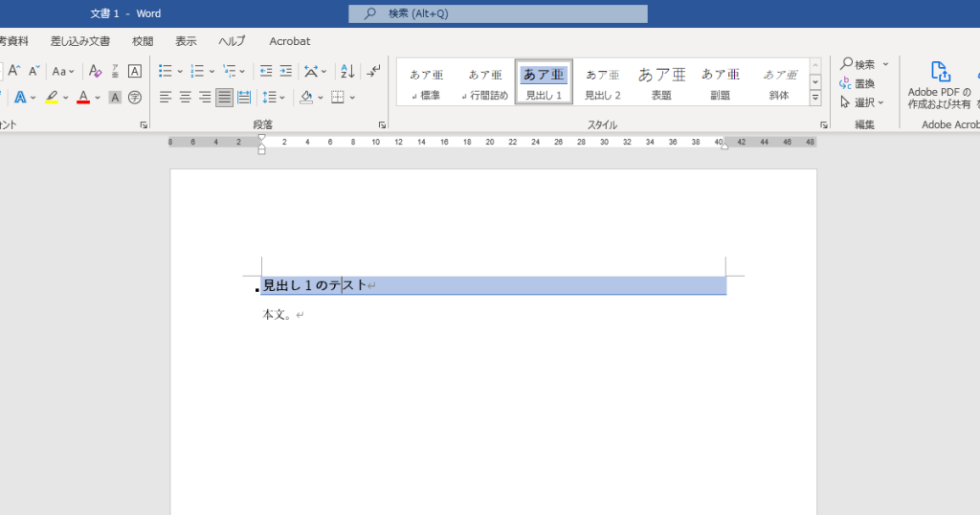Viewport: 980px width, 515px height.
Task: Click the red font color swatch
Action: click(x=83, y=97)
